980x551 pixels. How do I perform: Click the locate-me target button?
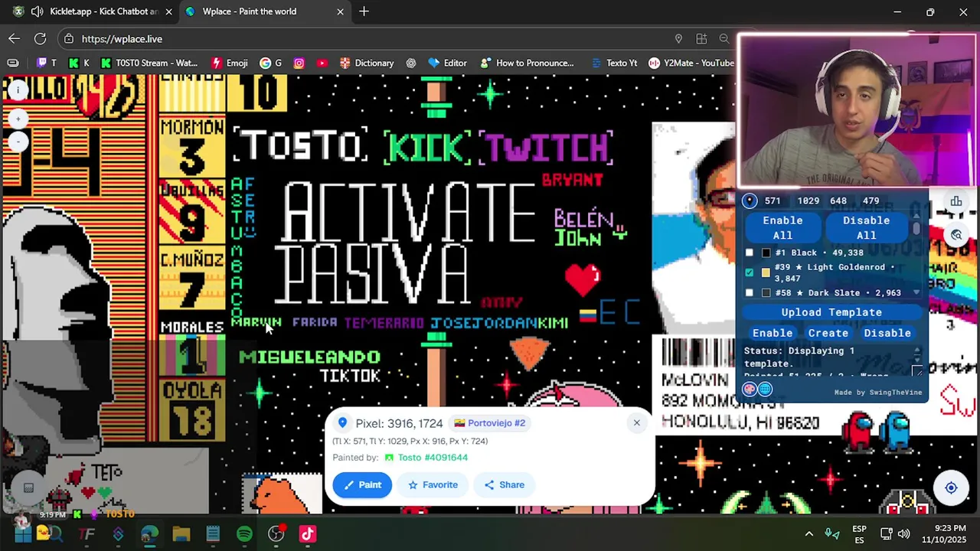[x=951, y=488]
